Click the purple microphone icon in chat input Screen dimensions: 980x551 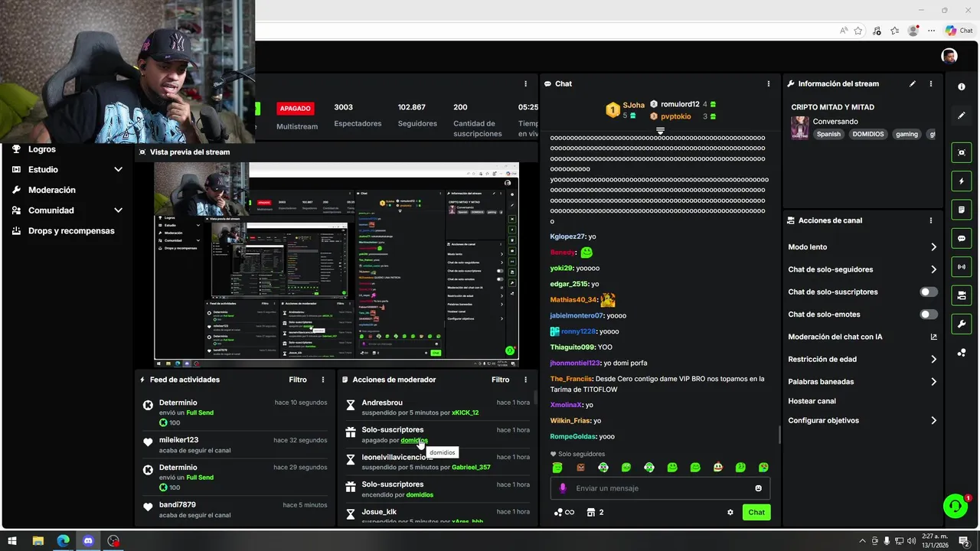[563, 488]
